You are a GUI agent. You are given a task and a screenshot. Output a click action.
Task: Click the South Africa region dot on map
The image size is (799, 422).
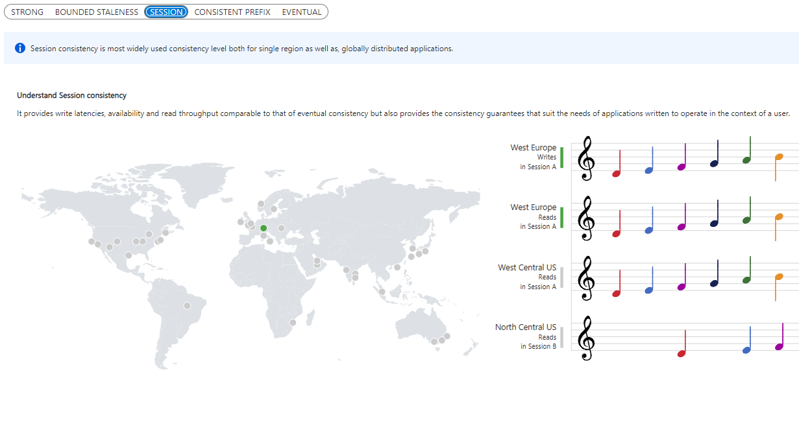[x=293, y=322]
